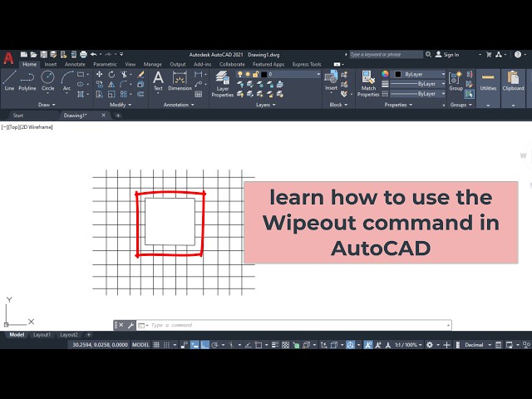
Task: Open the Annotate ribbon tab
Action: (75, 64)
